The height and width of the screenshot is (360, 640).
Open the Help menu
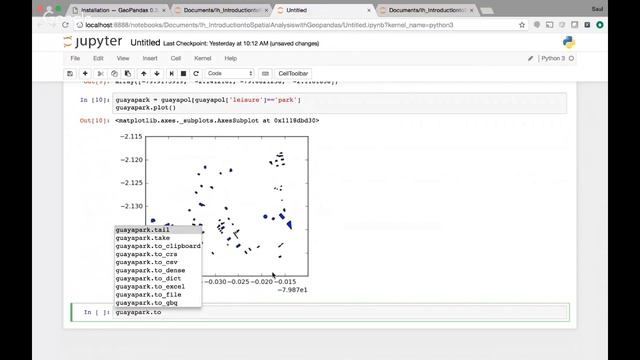click(231, 58)
